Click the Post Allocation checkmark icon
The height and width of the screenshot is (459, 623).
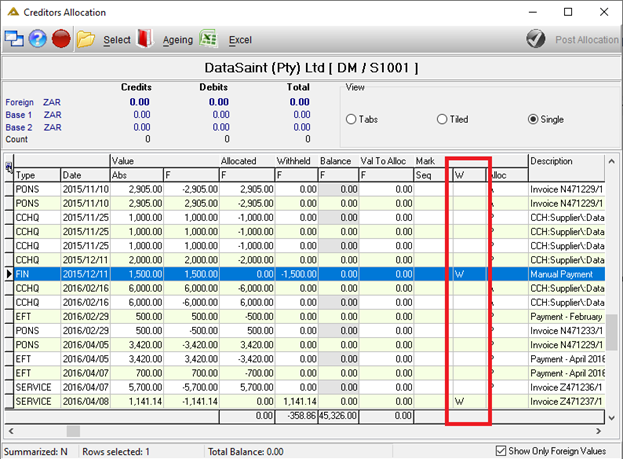[536, 39]
